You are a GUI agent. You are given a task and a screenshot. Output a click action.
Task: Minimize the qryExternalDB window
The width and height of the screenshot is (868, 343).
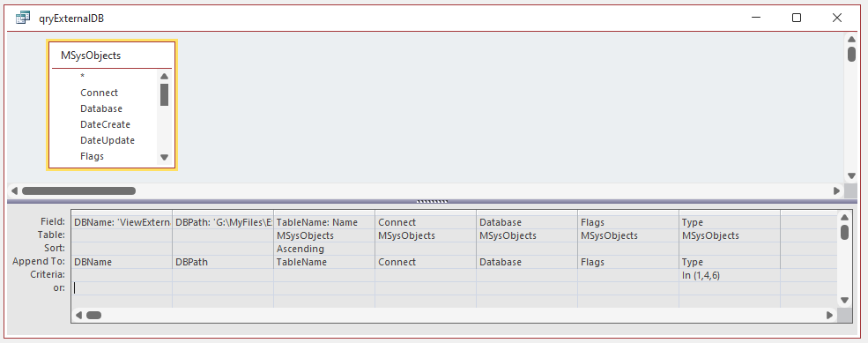click(x=755, y=18)
